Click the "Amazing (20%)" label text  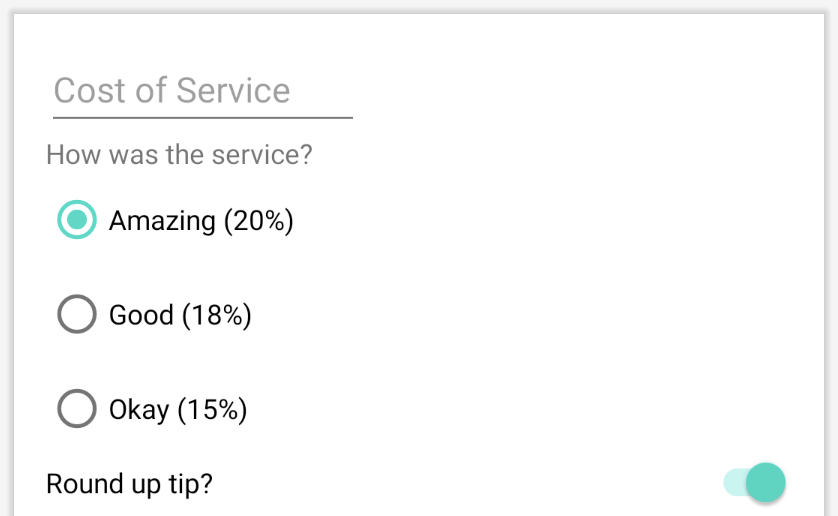201,220
